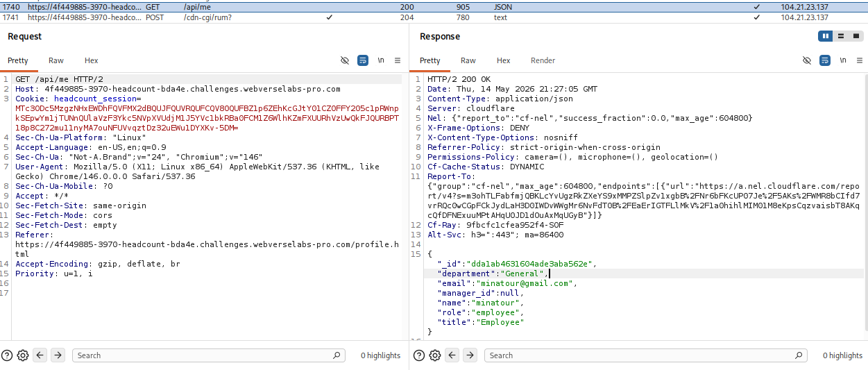The image size is (868, 370).
Task: Click TLS checkmark in row 1740
Action: point(756,6)
